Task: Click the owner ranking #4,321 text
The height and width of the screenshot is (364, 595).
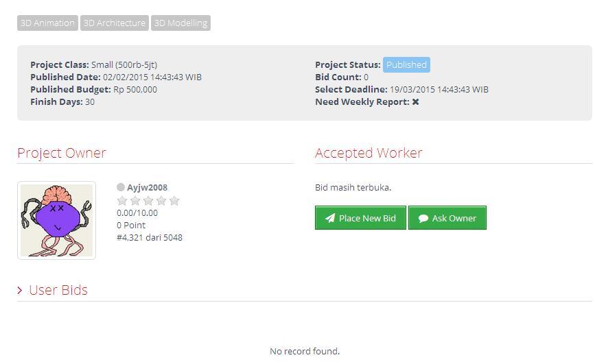Action: 150,237
